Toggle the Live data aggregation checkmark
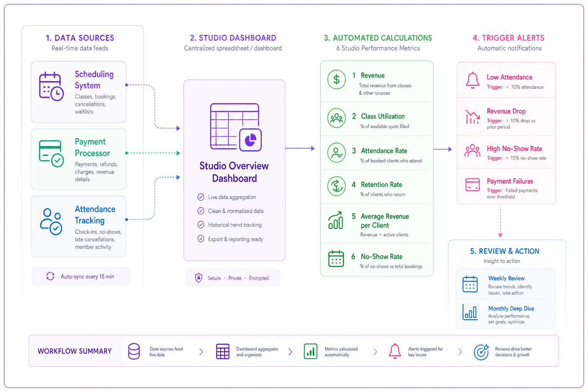The image size is (588, 392). point(201,197)
